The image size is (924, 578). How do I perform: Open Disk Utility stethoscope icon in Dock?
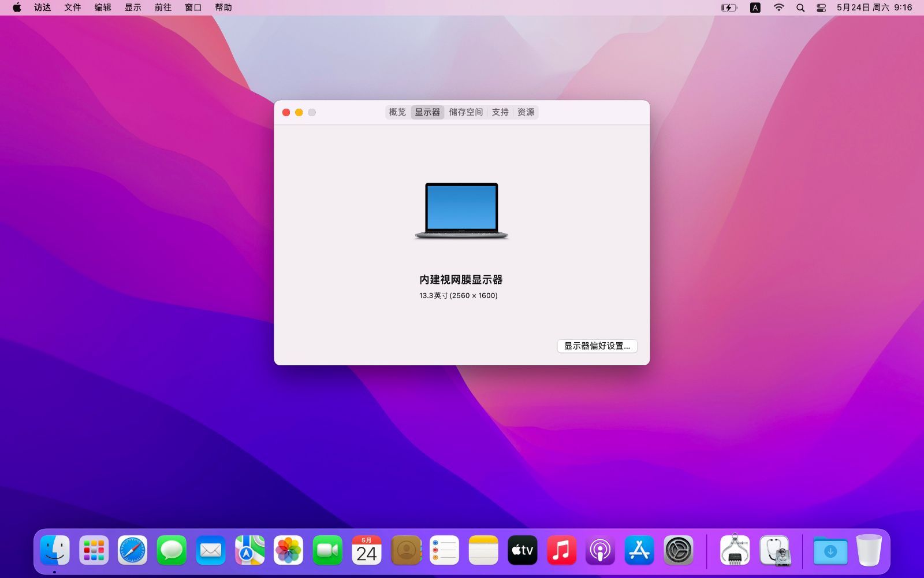click(x=775, y=550)
